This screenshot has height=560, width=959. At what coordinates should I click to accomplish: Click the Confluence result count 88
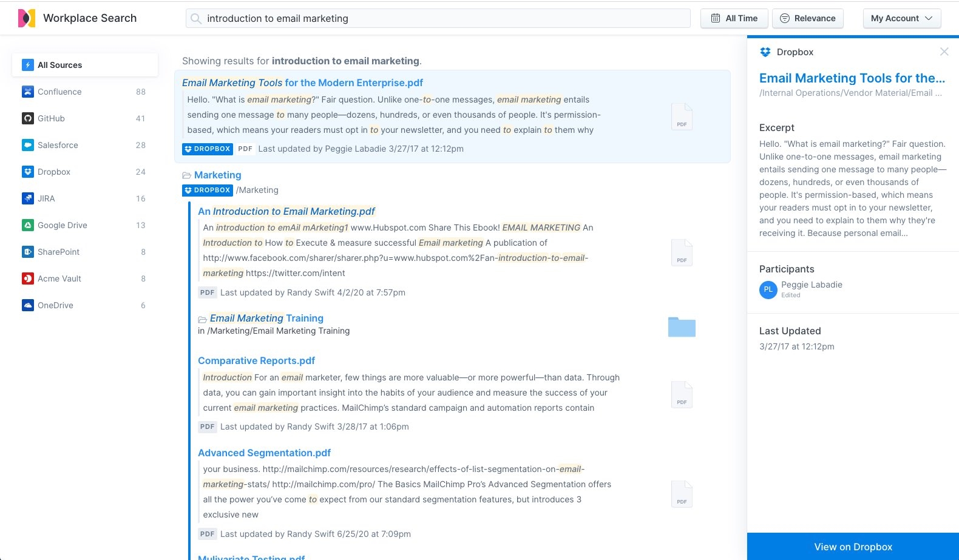(141, 92)
